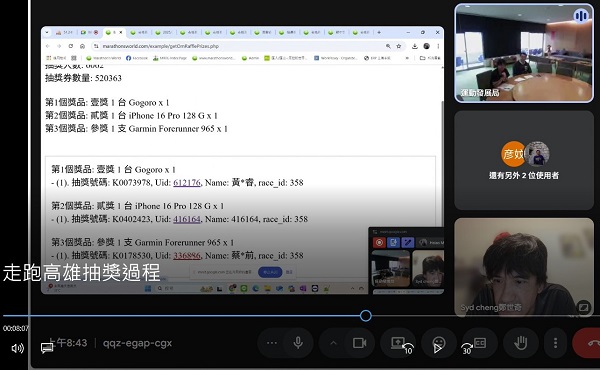Rewind 10 seconds
The height and width of the screenshot is (370, 600).
point(408,348)
